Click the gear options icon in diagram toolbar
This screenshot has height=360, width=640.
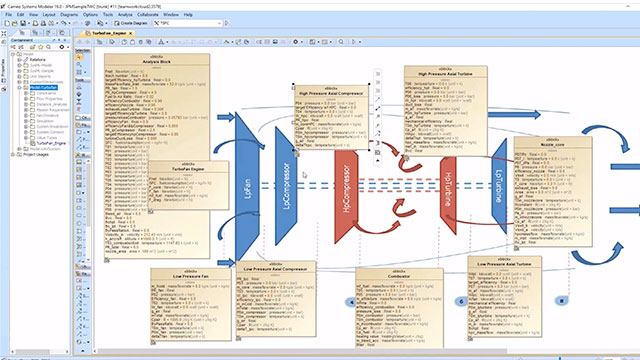(x=296, y=42)
